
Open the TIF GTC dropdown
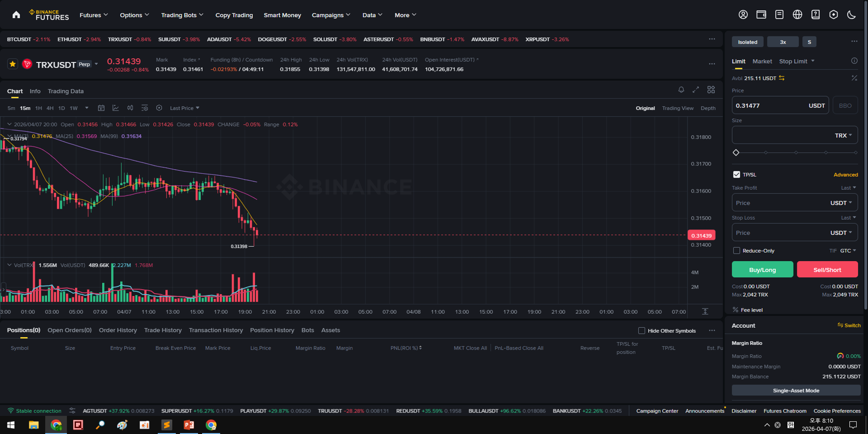(x=848, y=251)
